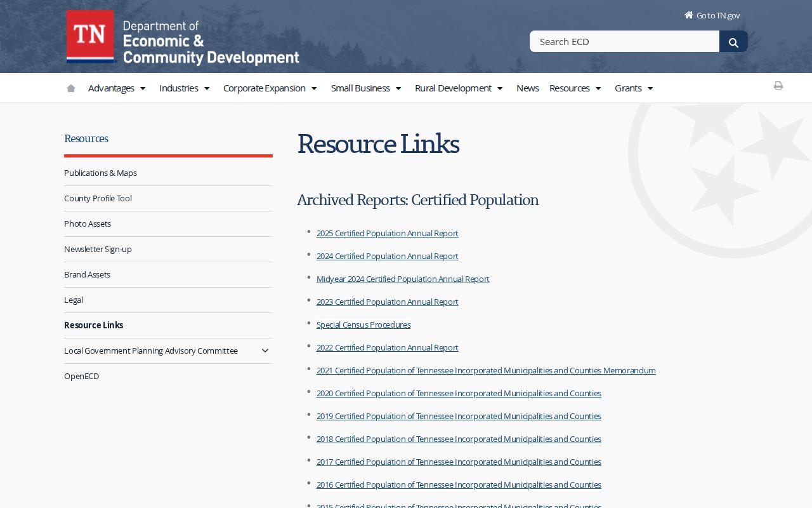Open 2025 Certified Population Annual Report

tap(387, 233)
